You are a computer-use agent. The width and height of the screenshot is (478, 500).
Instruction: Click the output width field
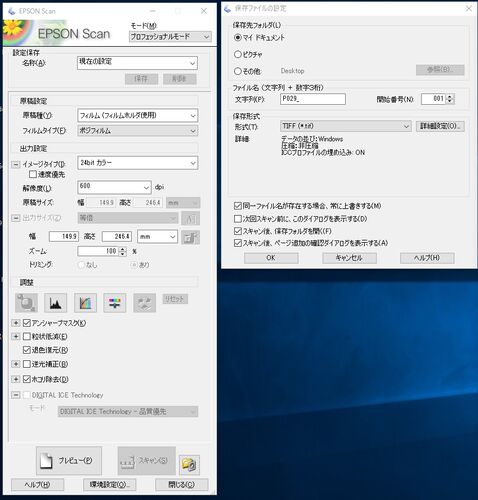coord(64,237)
